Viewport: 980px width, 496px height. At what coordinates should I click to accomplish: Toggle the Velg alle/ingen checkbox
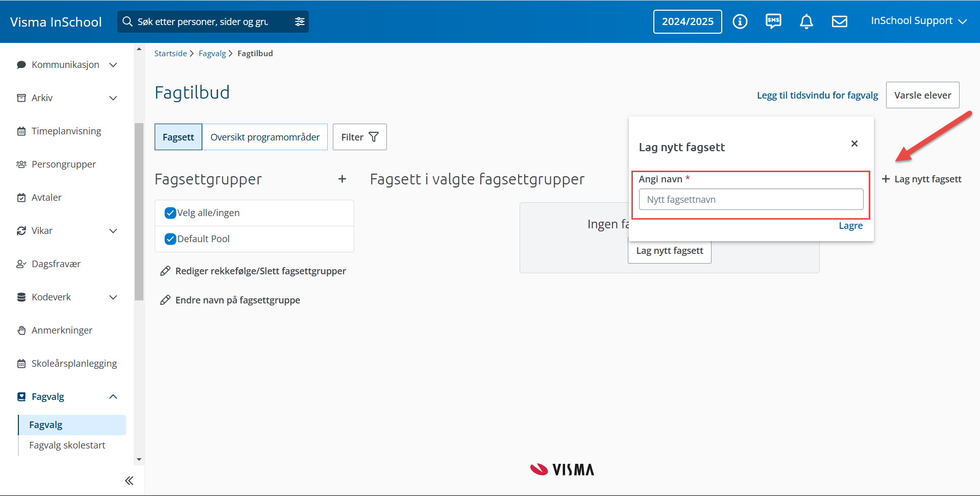[x=170, y=213]
